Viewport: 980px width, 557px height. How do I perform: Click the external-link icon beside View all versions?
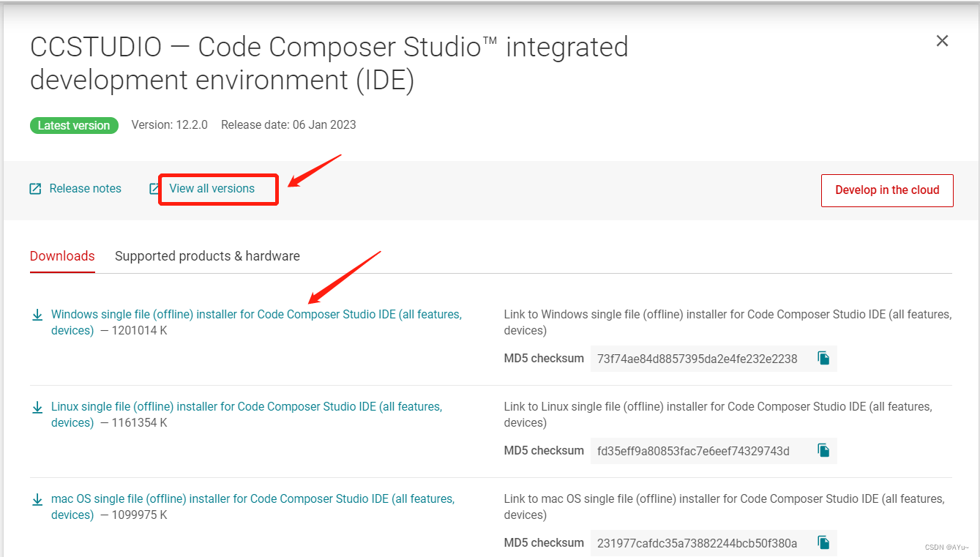(x=154, y=189)
